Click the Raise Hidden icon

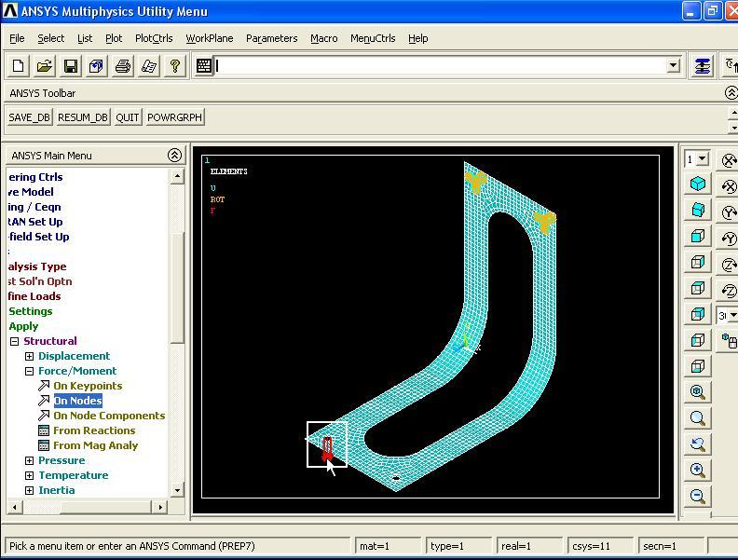(703, 66)
